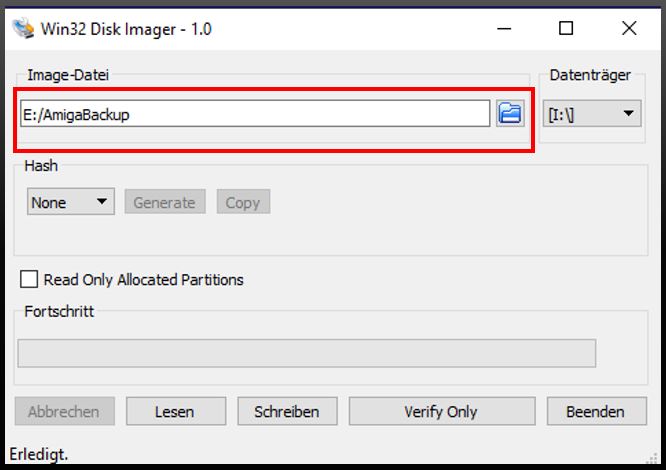
Task: Click the blue folder browse icon
Action: pyautogui.click(x=510, y=114)
